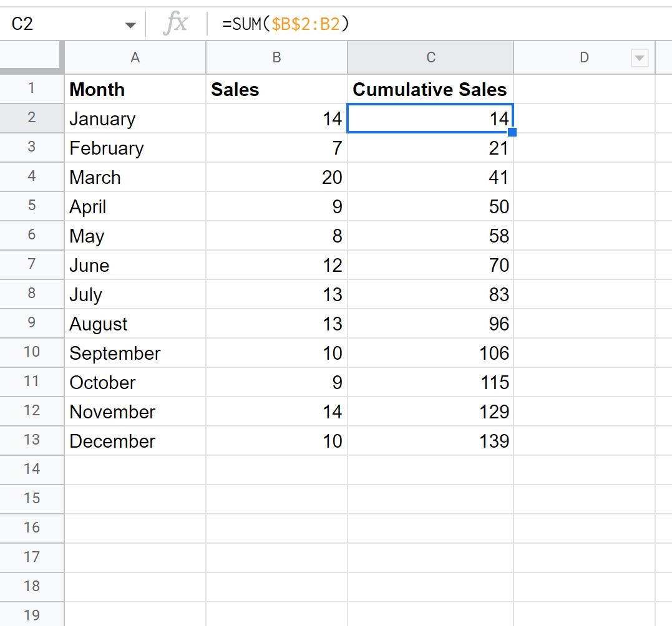Viewport: 672px width, 626px height.
Task: Select the empty cell A14
Action: click(135, 470)
